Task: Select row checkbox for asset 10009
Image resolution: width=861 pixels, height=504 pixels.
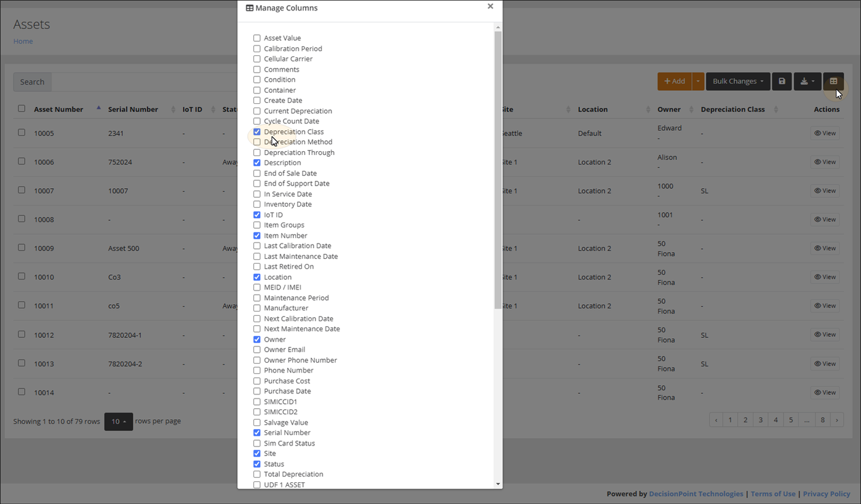Action: pyautogui.click(x=22, y=247)
